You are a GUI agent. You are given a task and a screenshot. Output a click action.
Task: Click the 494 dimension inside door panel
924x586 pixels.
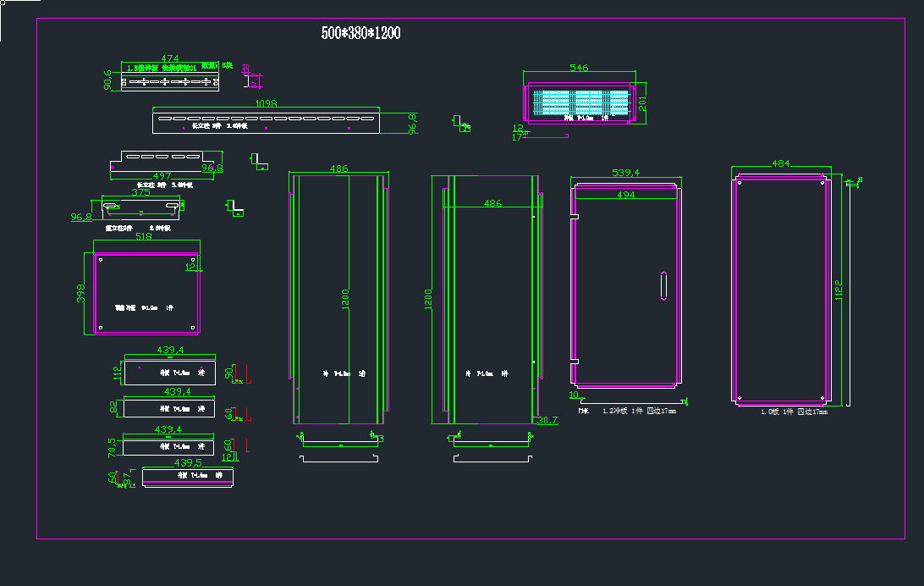click(x=625, y=195)
